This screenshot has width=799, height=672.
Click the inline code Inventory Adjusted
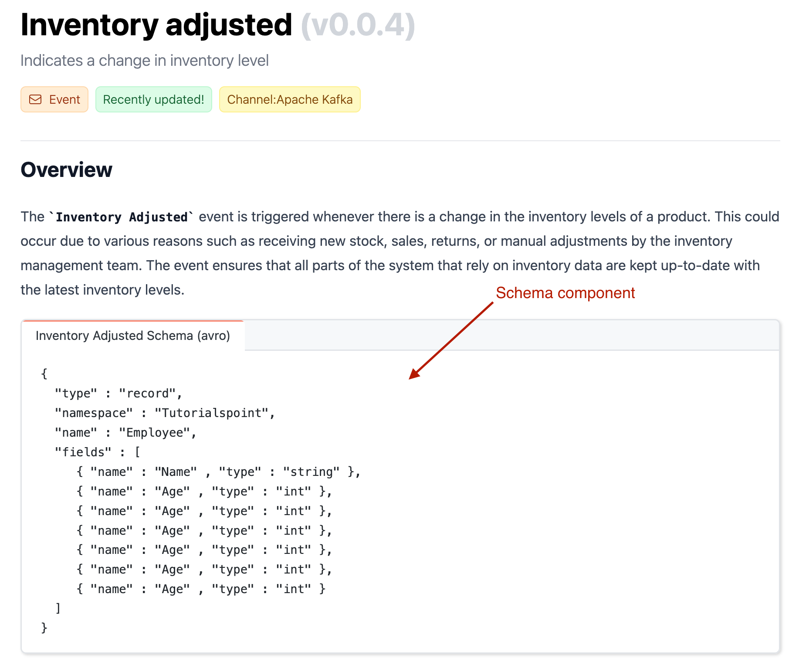pyautogui.click(x=122, y=217)
